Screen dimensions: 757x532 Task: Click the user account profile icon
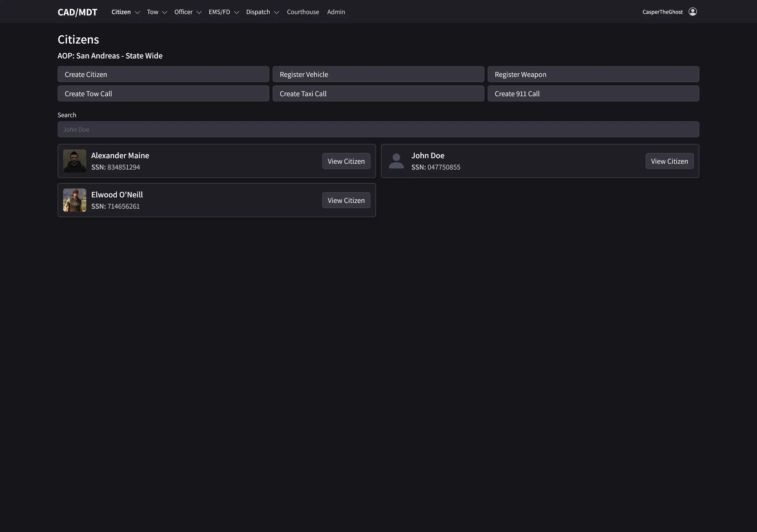coord(692,12)
